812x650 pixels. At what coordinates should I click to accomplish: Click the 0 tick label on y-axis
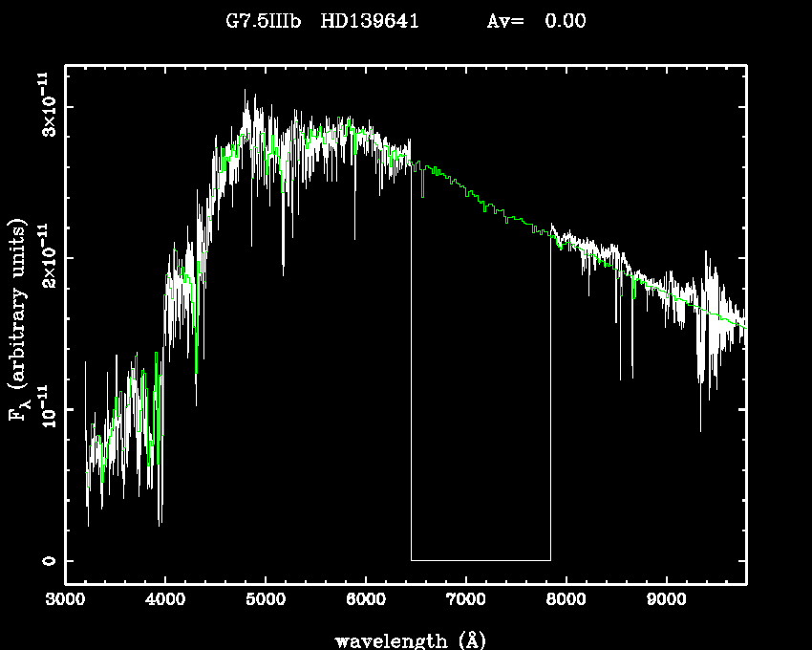point(46,561)
